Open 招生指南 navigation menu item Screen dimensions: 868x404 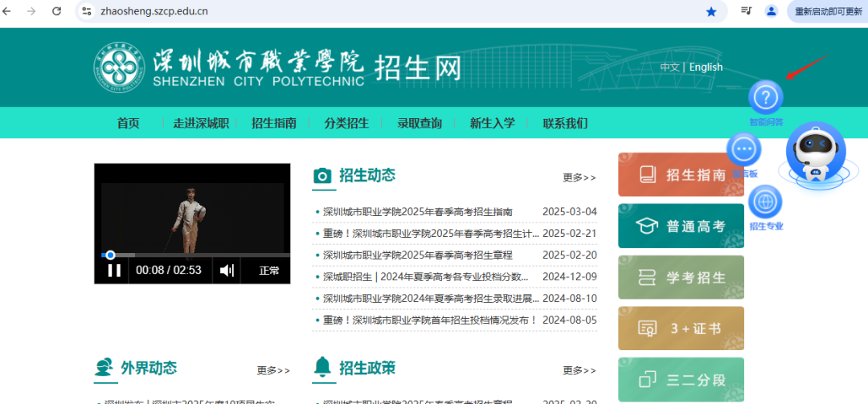(x=274, y=123)
